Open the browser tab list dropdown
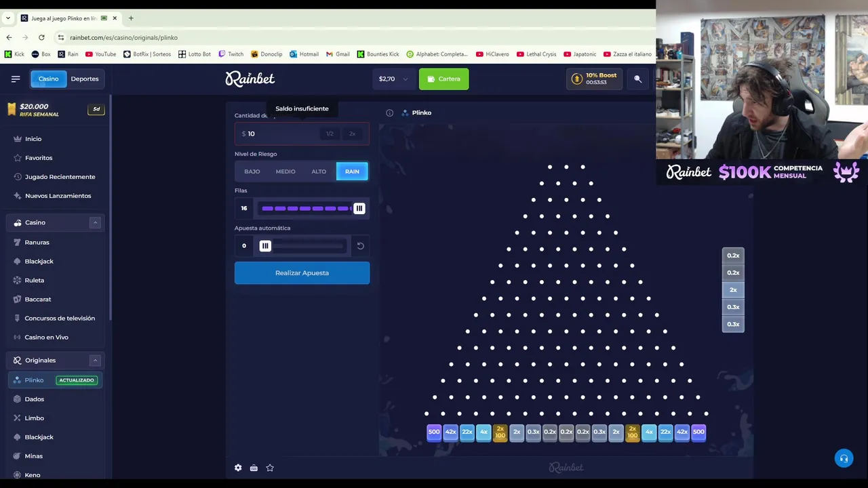 point(7,18)
